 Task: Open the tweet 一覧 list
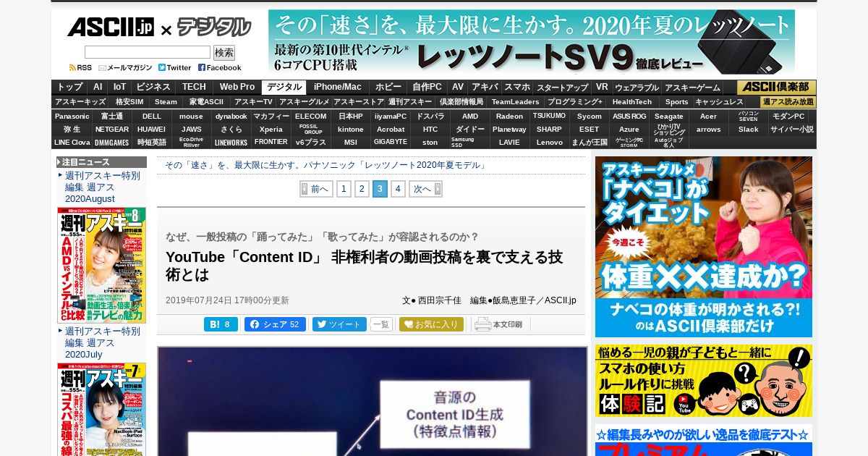point(381,324)
